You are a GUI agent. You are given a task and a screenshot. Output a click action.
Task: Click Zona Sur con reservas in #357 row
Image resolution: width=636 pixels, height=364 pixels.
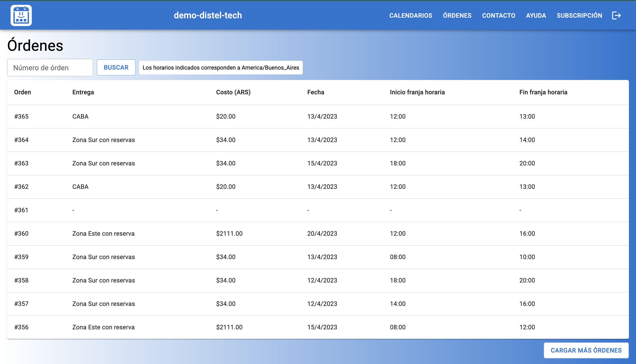point(103,304)
